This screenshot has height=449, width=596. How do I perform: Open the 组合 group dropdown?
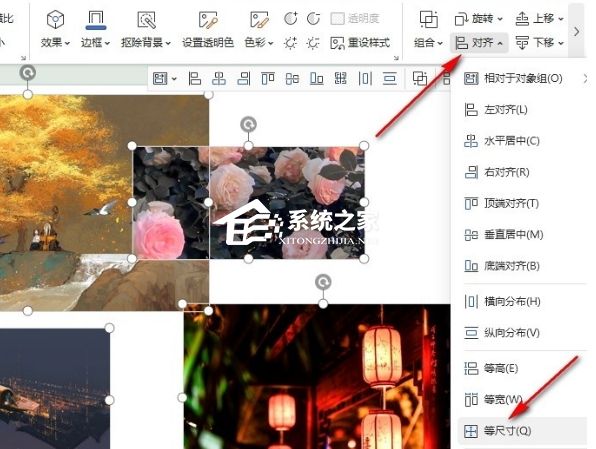[428, 30]
